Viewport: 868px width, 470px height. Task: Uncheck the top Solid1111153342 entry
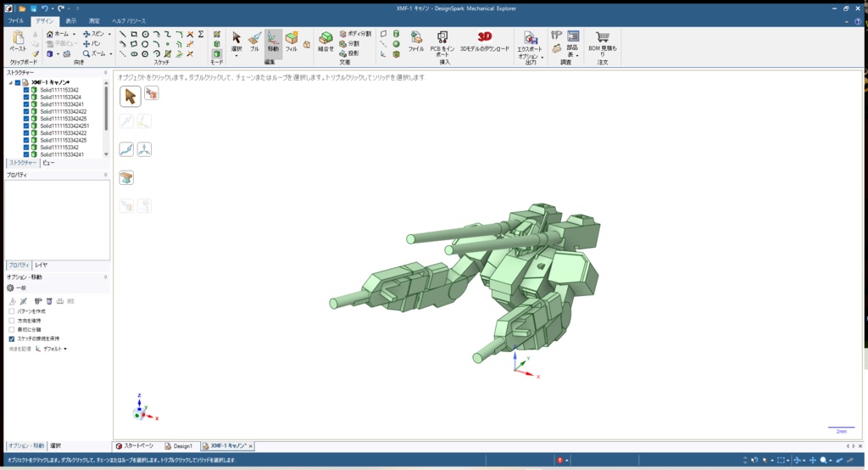(26, 90)
